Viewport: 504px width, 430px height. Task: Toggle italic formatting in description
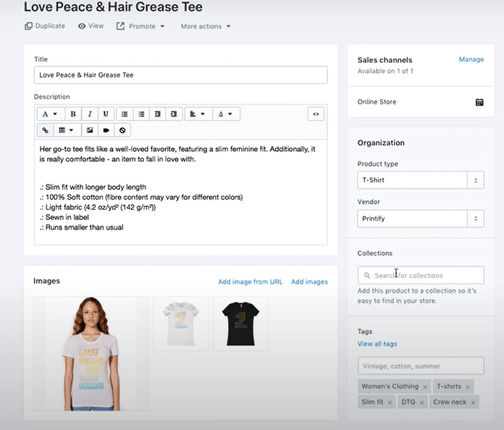click(90, 114)
